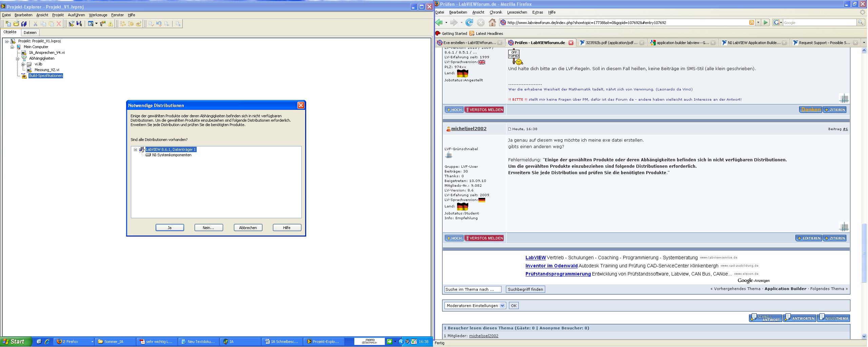The width and height of the screenshot is (868, 347).
Task: Close the Notwendige Distributionen dialog
Action: [x=301, y=105]
